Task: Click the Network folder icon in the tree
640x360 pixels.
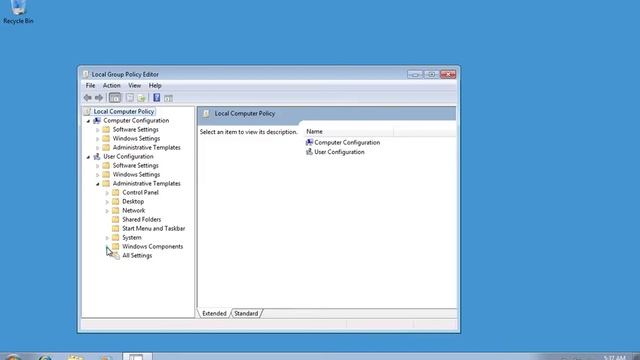Action: click(116, 211)
